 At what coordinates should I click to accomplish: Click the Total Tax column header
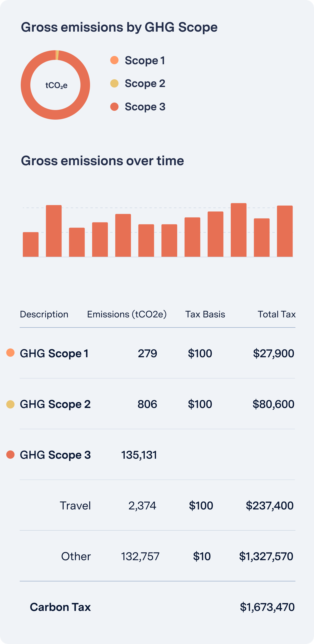277,314
